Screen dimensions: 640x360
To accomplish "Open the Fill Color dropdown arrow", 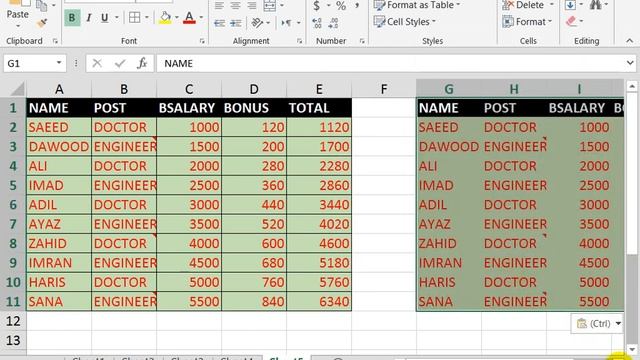I will (177, 18).
